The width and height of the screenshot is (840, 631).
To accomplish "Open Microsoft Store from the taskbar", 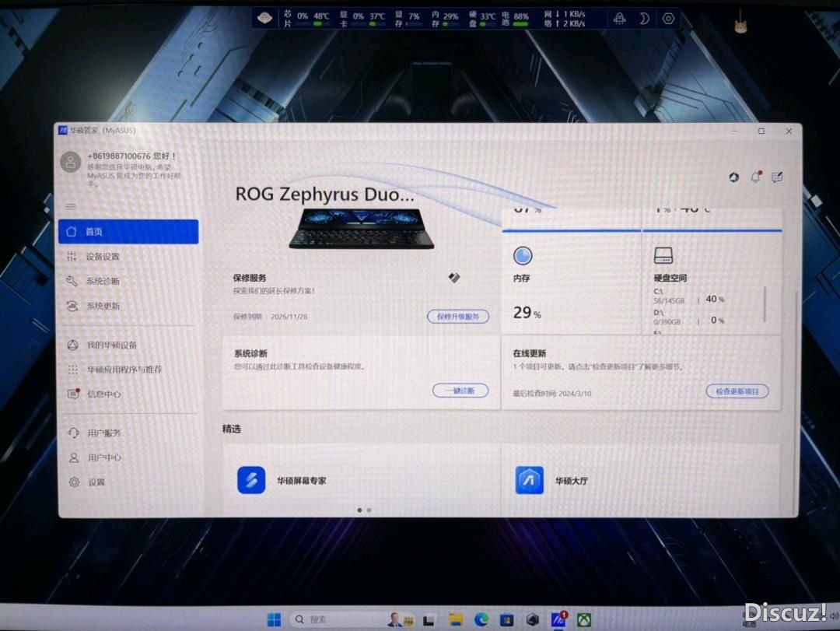I will (x=507, y=620).
